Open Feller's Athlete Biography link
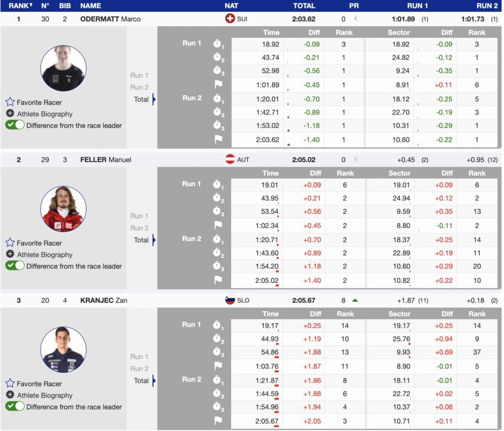This screenshot has width=504, height=431. coord(45,255)
